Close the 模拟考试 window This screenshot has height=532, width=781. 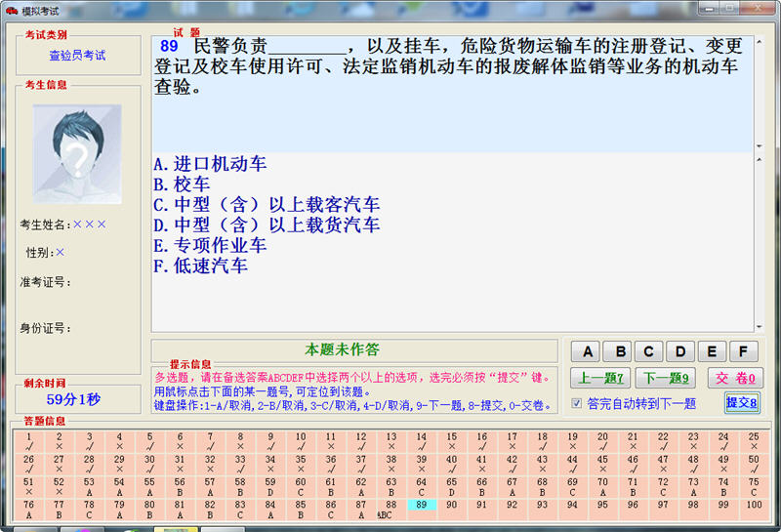point(759,8)
